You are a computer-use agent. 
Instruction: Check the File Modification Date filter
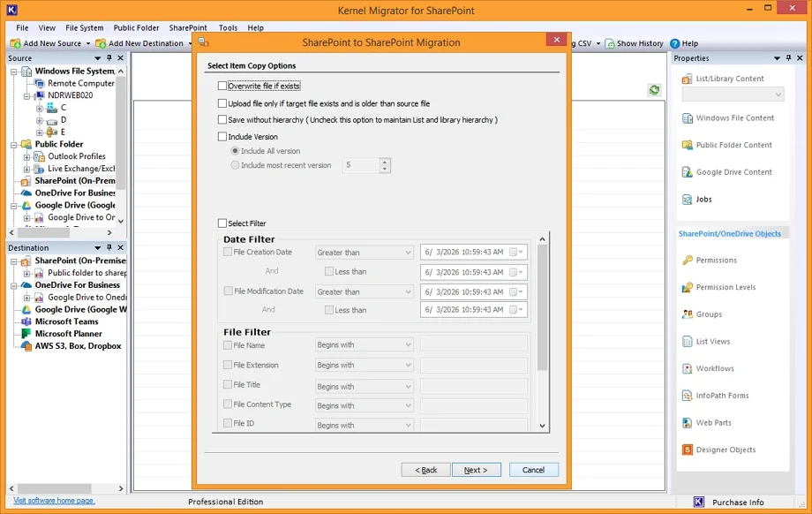tap(228, 291)
